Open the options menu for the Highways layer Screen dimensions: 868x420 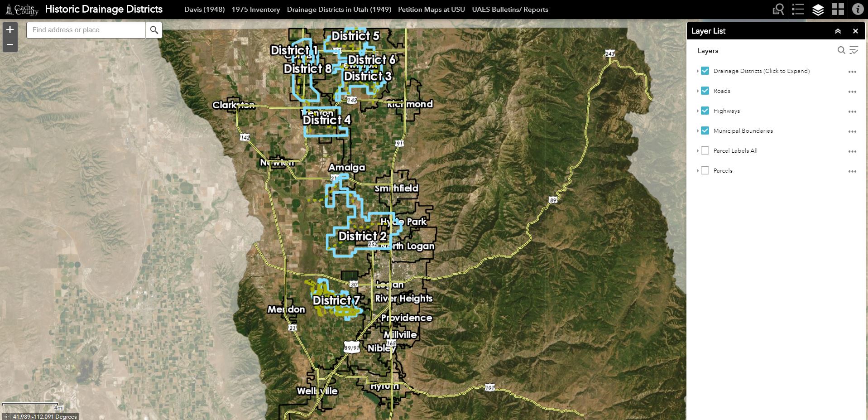click(x=853, y=111)
